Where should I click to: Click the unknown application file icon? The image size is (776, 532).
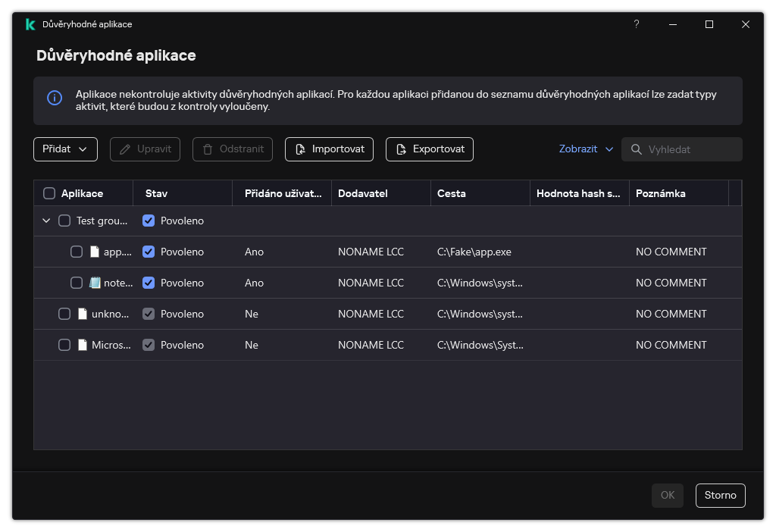coord(83,314)
